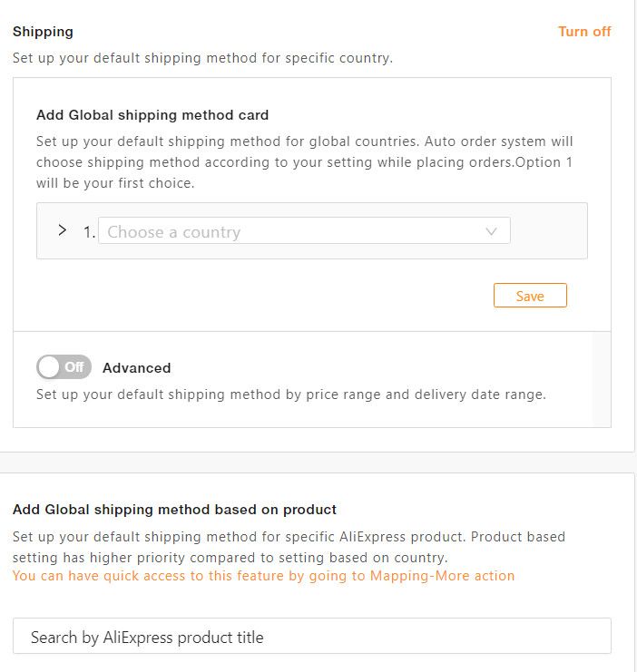Click the default shipping for specific country subtitle
This screenshot has width=637, height=672.
(202, 58)
